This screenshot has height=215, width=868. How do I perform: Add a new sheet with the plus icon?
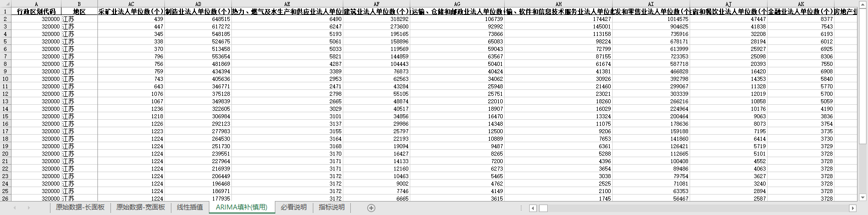pos(371,208)
